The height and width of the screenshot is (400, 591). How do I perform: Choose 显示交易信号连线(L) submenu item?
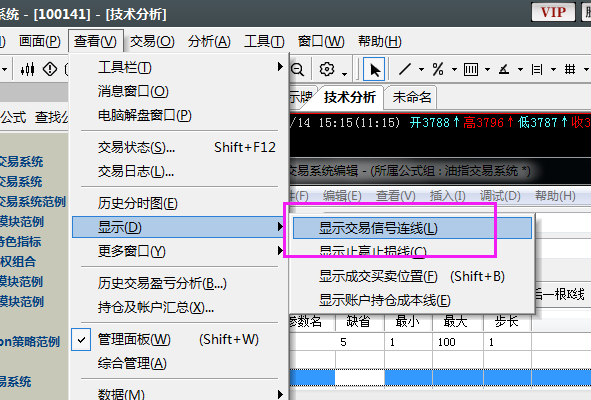(412, 228)
